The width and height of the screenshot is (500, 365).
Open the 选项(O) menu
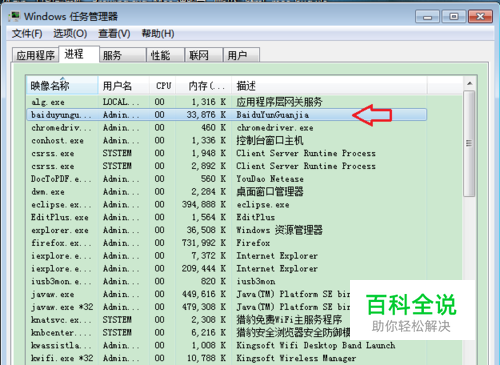click(70, 34)
